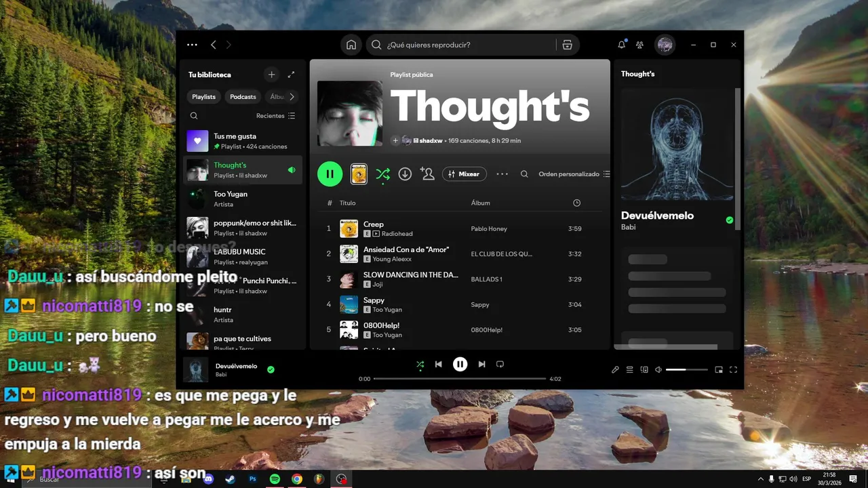Screen dimensions: 868x488
Task: Add collaborator with plus near lil shadxw
Action: 395,140
